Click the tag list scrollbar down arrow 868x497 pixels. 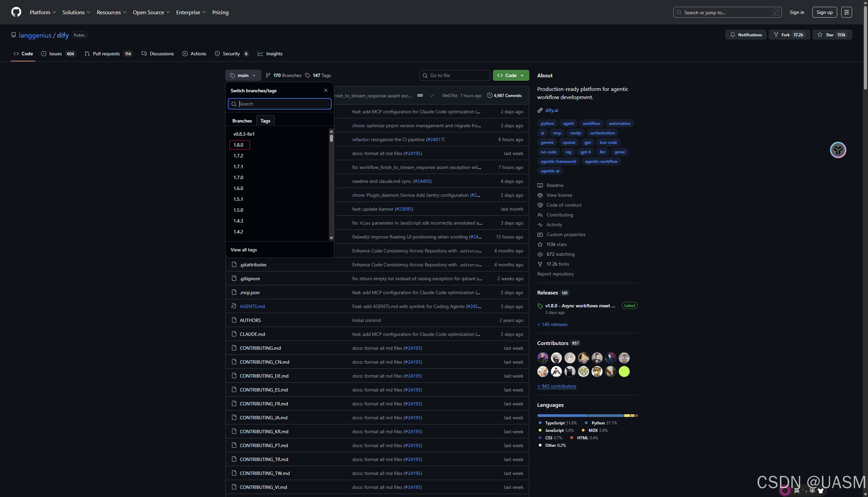(331, 238)
